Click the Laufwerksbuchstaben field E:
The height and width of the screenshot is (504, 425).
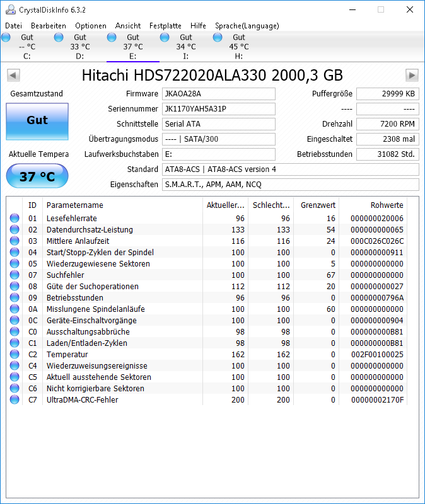tap(218, 154)
